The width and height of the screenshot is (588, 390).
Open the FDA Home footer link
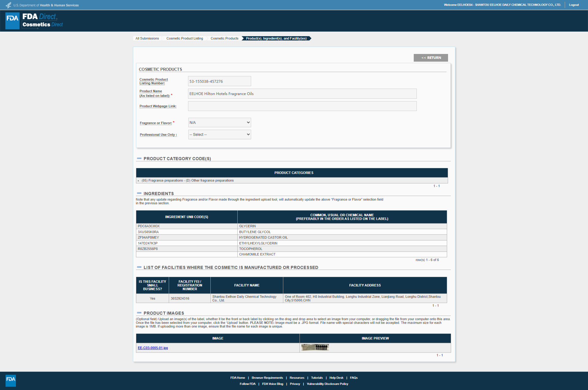pyautogui.click(x=238, y=378)
